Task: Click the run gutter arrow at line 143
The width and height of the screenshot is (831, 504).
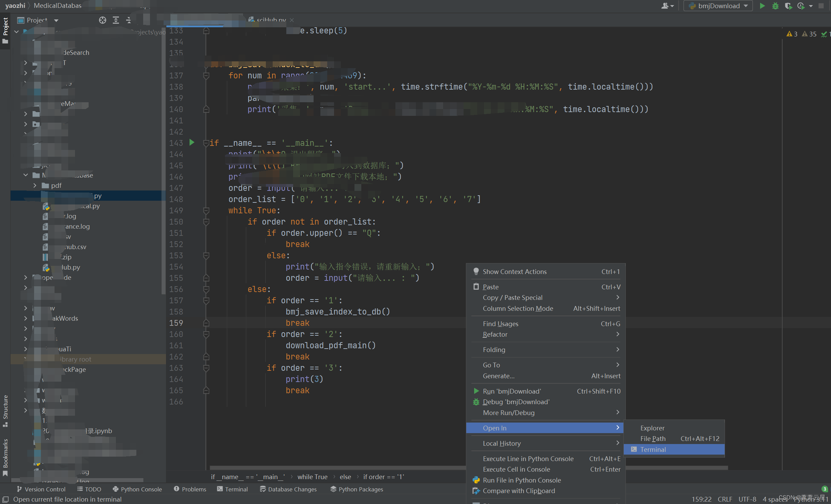Action: pos(192,142)
